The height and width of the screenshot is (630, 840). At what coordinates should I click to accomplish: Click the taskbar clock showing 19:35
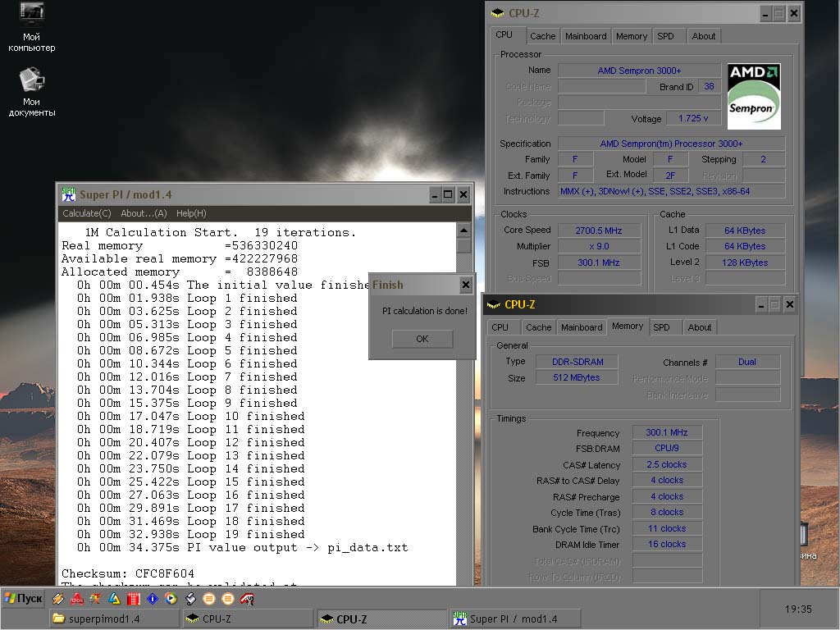[798, 609]
